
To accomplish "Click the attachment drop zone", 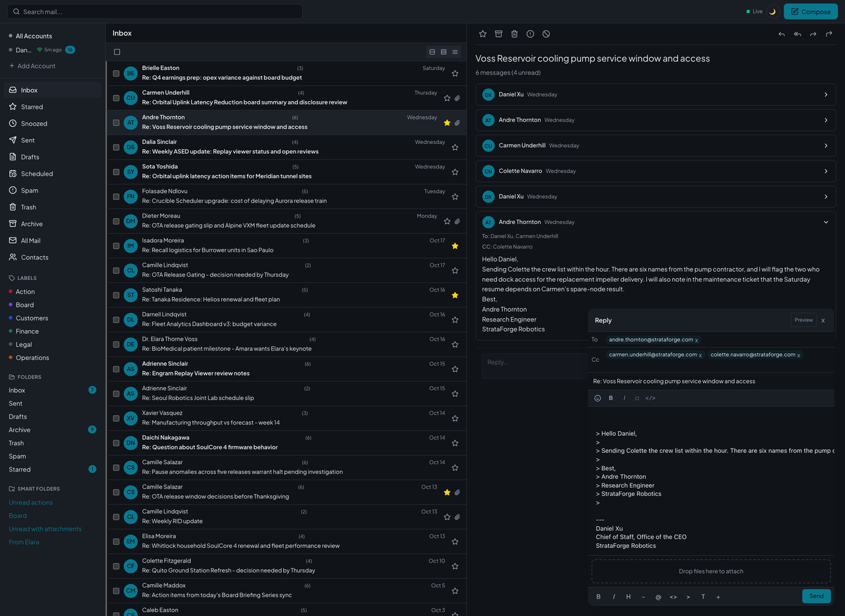I will pos(711,571).
